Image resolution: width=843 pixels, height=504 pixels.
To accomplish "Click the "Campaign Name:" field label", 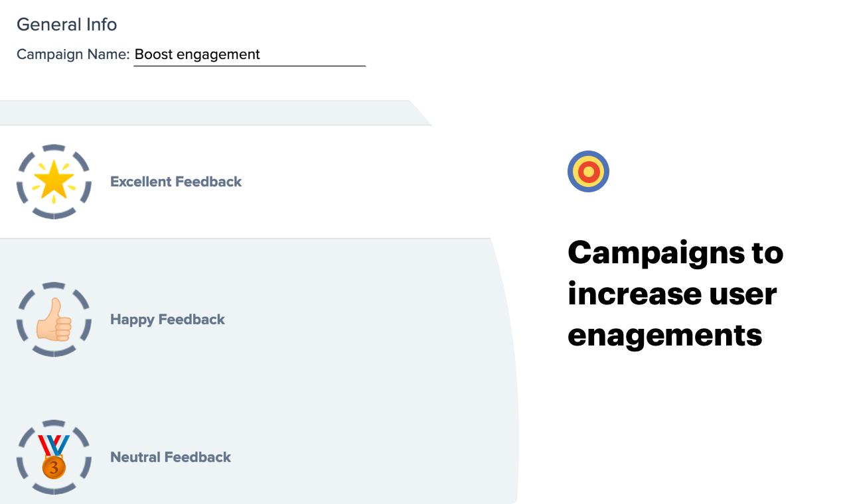I will click(73, 54).
